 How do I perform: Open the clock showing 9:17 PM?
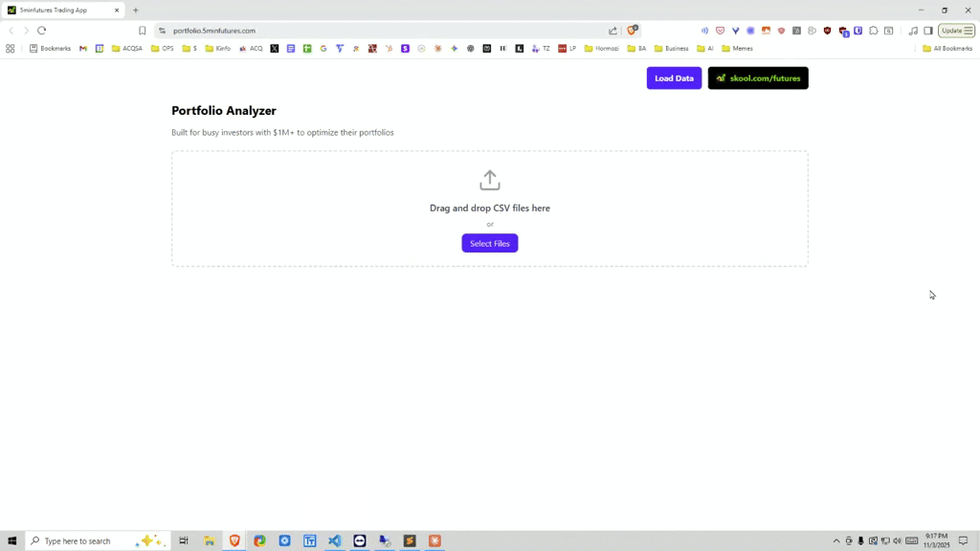tap(936, 540)
